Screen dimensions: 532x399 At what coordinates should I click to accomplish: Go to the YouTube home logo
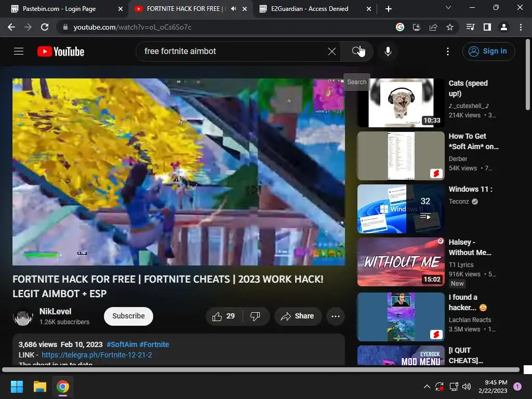pyautogui.click(x=61, y=51)
